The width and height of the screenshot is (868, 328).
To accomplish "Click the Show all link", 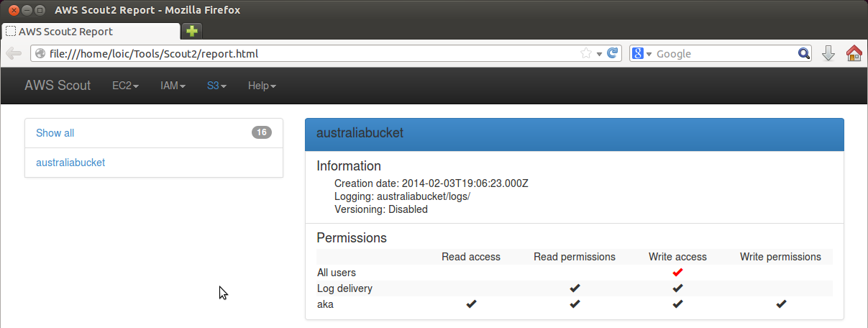I will tap(55, 133).
